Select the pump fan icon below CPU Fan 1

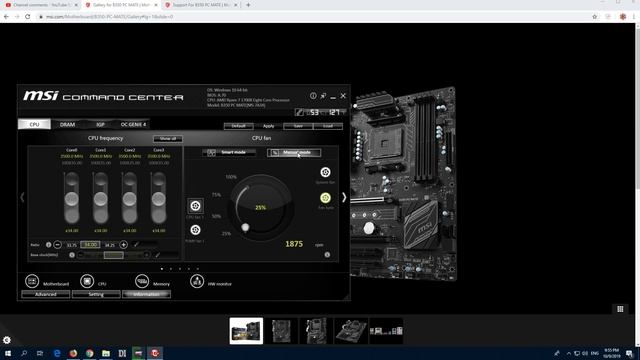click(x=196, y=230)
